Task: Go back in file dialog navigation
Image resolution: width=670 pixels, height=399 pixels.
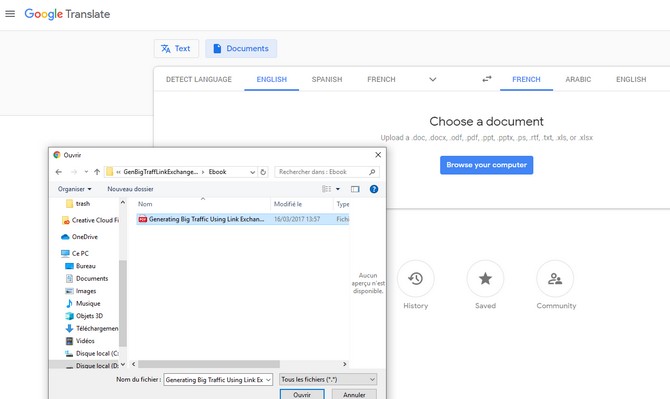Action: 59,172
